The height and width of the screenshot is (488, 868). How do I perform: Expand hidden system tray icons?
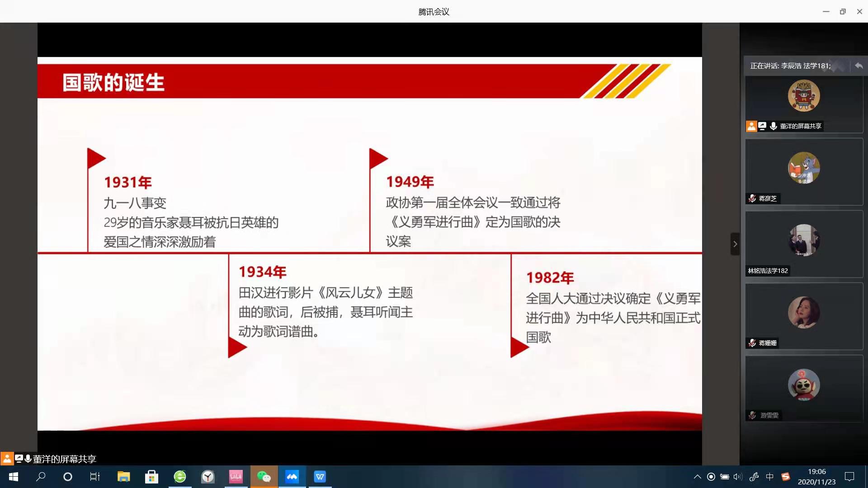(x=697, y=477)
